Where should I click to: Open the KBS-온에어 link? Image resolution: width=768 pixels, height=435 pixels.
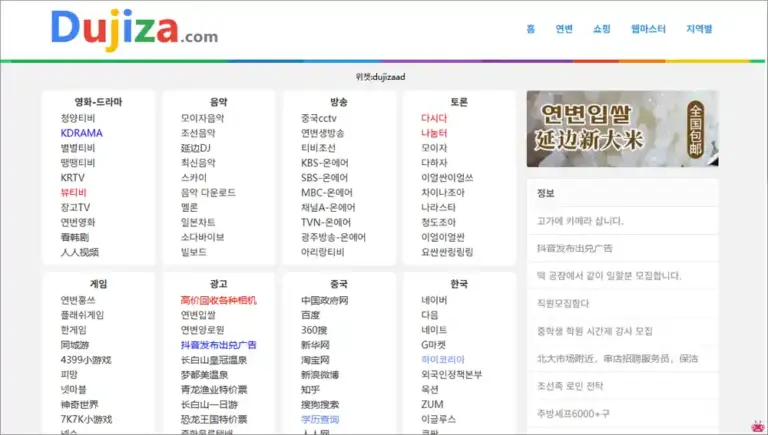pyautogui.click(x=325, y=163)
